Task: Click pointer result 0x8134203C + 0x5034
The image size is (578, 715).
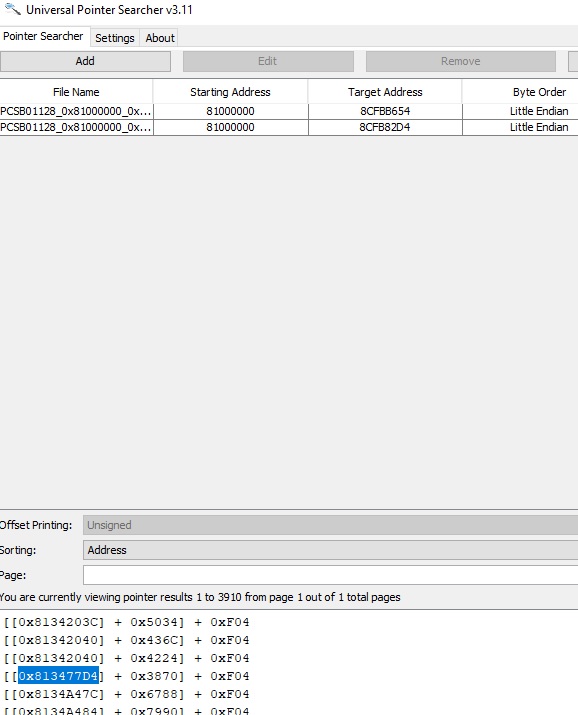Action: pos(126,622)
